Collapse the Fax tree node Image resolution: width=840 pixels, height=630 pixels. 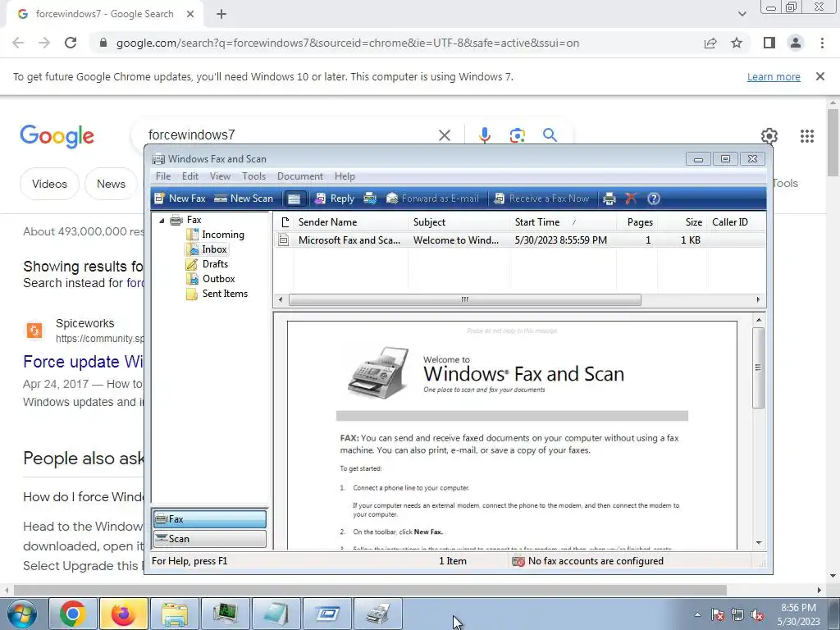tap(162, 220)
